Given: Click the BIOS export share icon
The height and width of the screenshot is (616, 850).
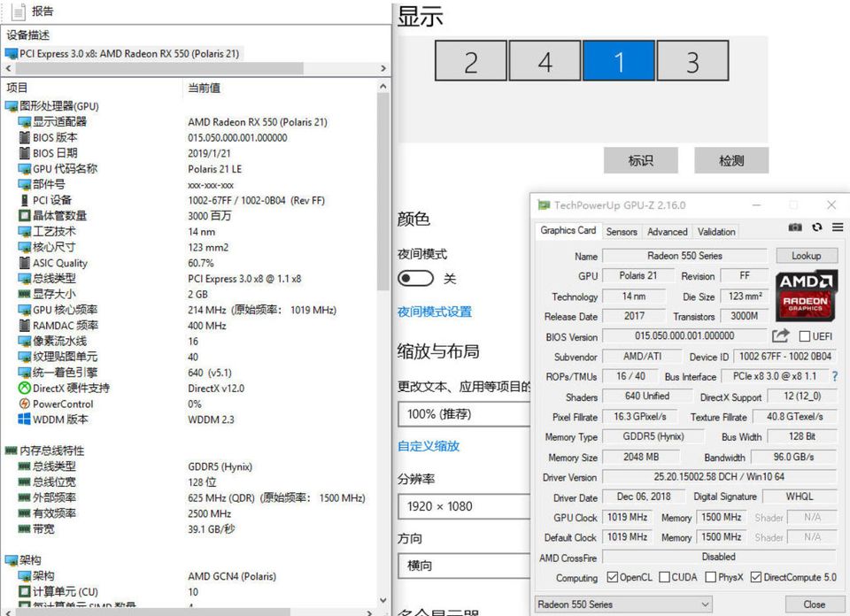Looking at the screenshot, I should [x=780, y=336].
